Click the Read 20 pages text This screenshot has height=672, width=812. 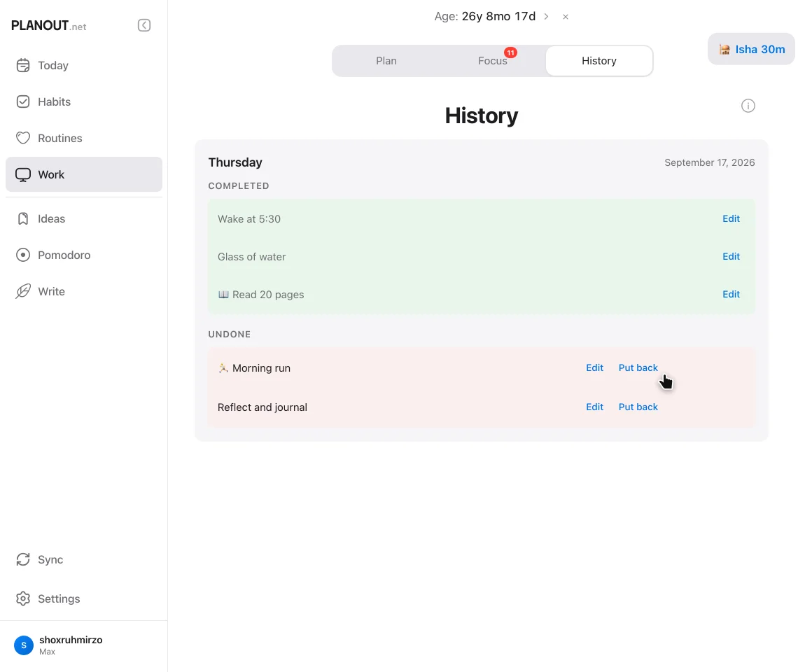pyautogui.click(x=268, y=295)
